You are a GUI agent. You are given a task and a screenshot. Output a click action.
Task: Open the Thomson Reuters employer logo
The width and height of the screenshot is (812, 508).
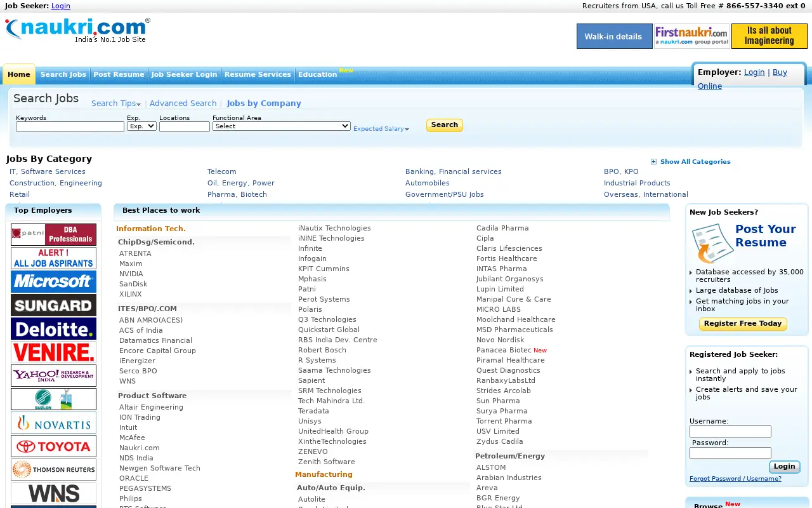53,469
